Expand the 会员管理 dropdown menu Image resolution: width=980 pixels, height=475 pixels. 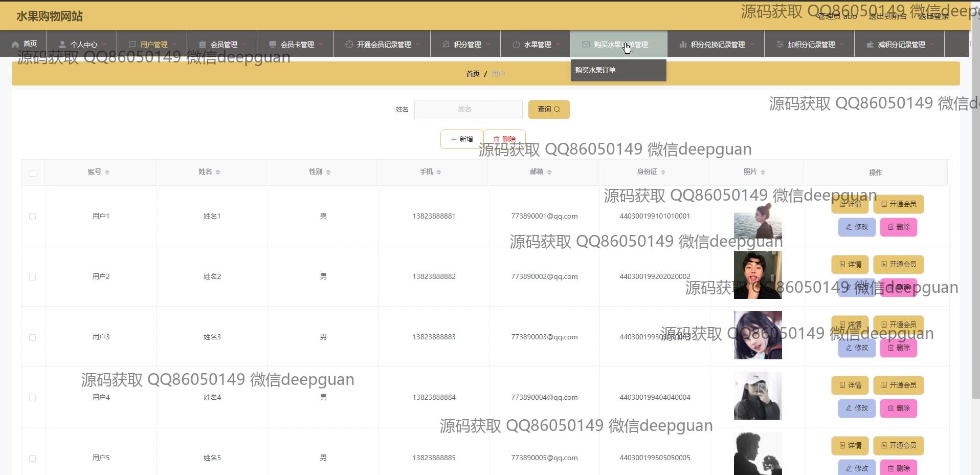pyautogui.click(x=223, y=45)
